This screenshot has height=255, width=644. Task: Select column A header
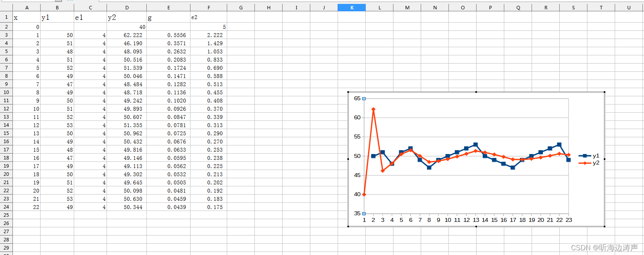point(27,7)
